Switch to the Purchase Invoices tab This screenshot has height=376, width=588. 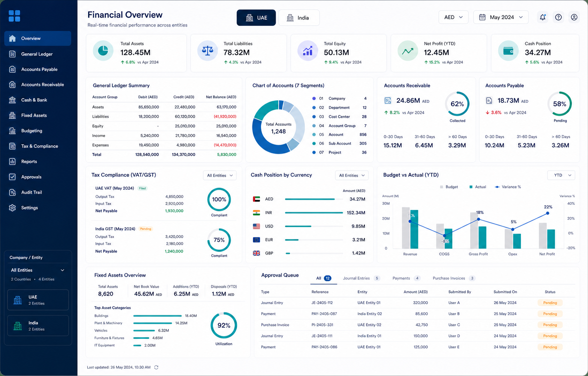pyautogui.click(x=454, y=278)
